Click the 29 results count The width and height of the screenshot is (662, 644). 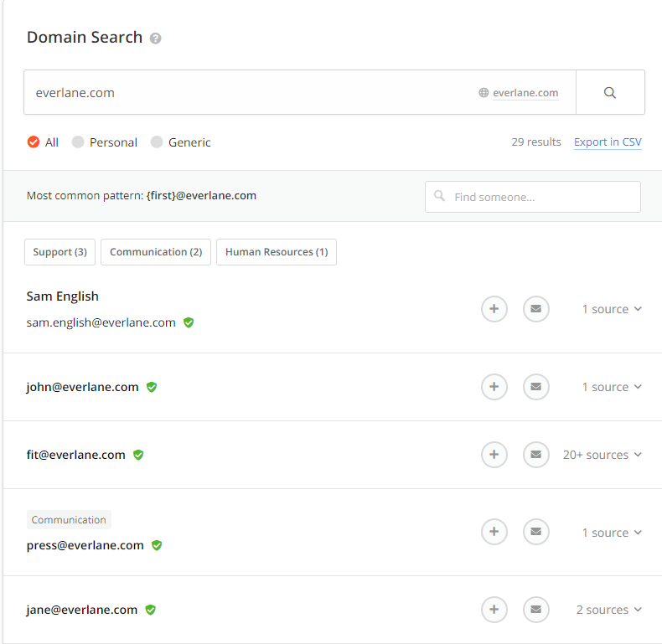536,142
